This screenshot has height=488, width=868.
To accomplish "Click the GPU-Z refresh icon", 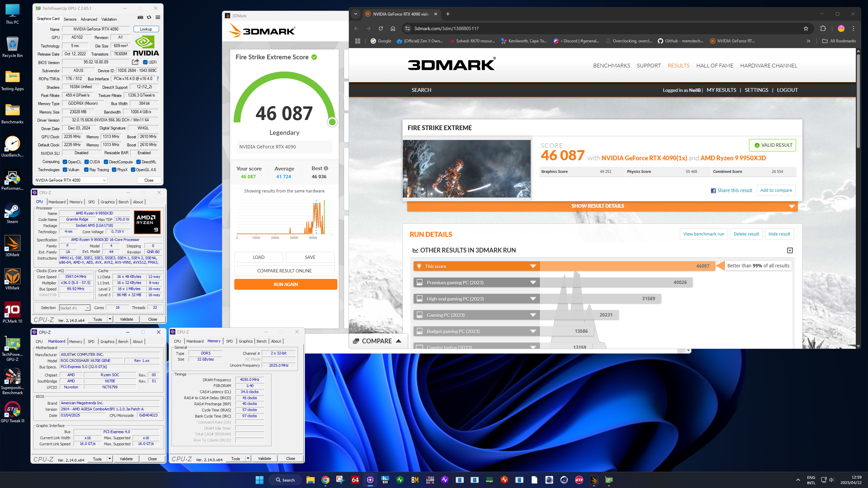I will [x=149, y=18].
